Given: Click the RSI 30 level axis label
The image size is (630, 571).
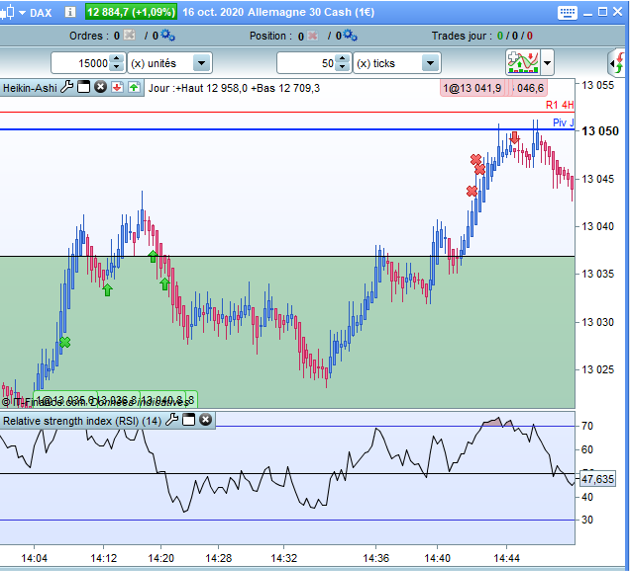Looking at the screenshot, I should point(587,520).
